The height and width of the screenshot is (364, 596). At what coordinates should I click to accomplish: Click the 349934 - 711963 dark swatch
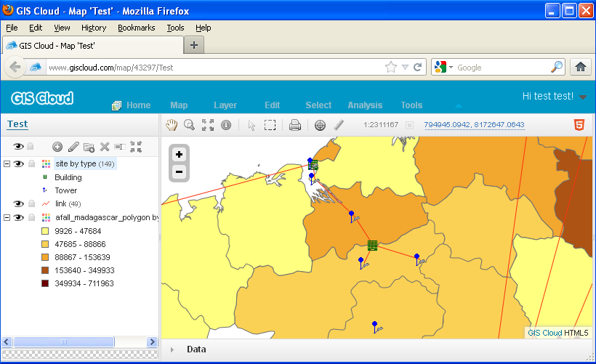coord(45,283)
